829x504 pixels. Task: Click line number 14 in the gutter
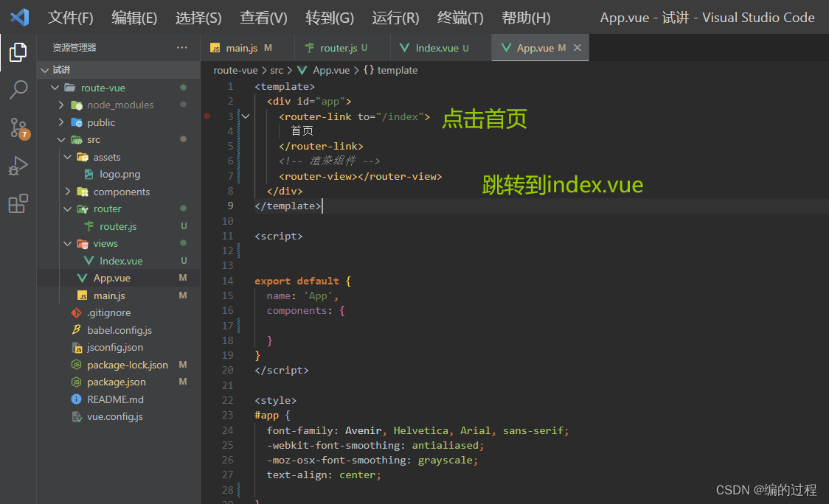228,281
